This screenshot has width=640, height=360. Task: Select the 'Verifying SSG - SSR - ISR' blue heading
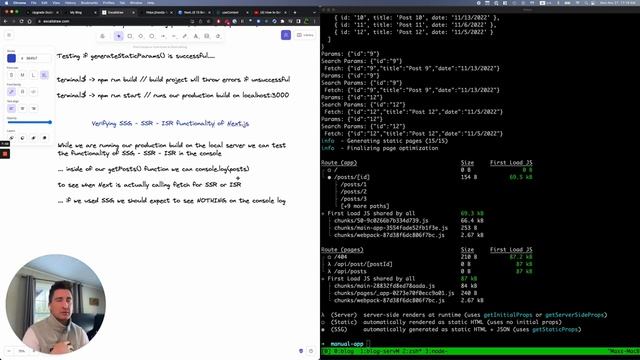(x=170, y=123)
